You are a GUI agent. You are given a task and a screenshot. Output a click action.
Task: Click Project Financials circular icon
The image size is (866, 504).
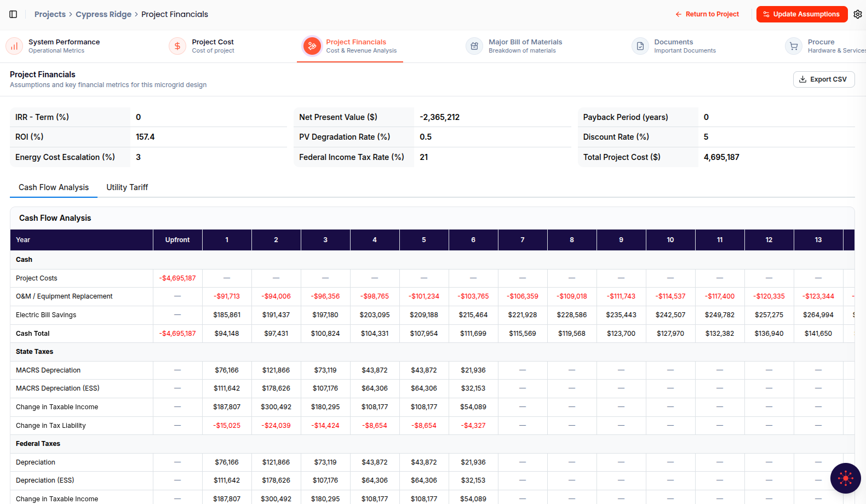click(x=312, y=46)
